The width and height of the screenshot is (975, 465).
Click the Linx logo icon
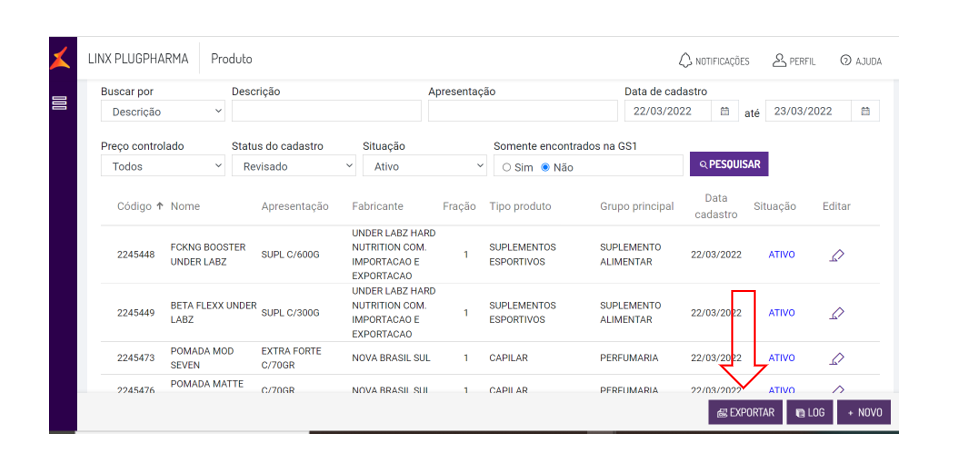61,58
